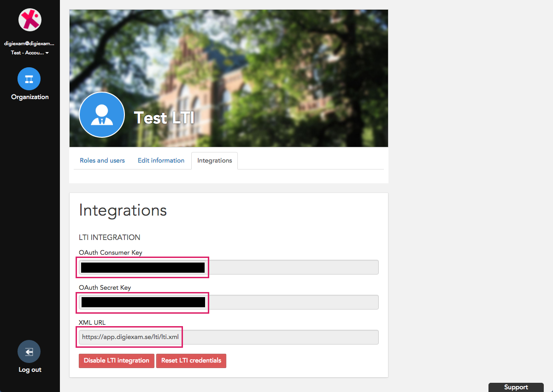This screenshot has height=392, width=553.
Task: Click the Log out label
Action: pyautogui.click(x=30, y=369)
